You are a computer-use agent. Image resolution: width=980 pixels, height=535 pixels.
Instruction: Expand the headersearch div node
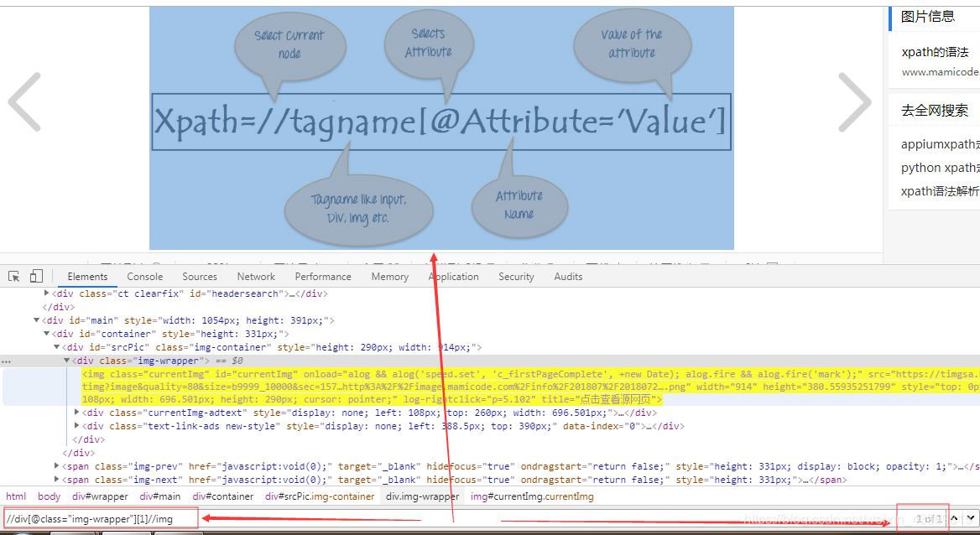click(46, 293)
